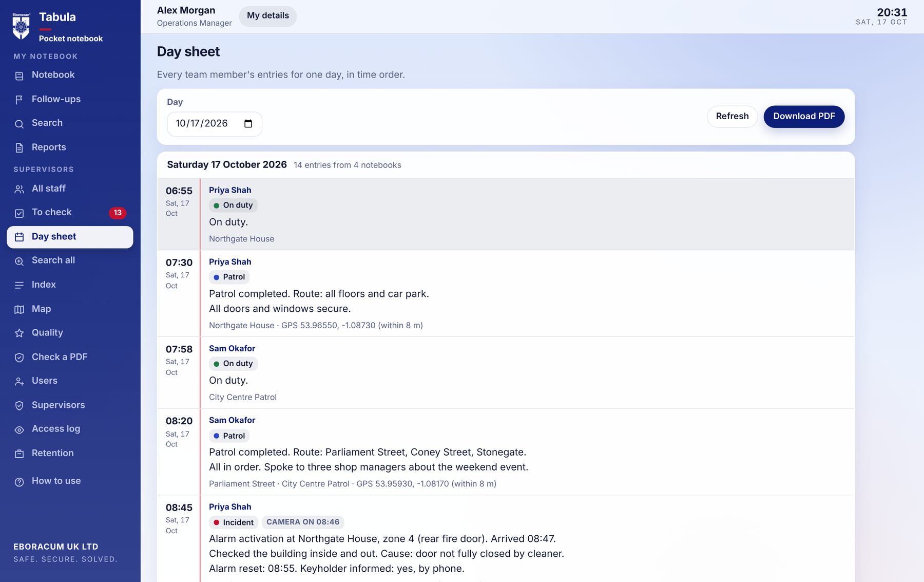This screenshot has width=924, height=582.
Task: Click the Patrol tag on 07:30 entry
Action: pyautogui.click(x=229, y=277)
